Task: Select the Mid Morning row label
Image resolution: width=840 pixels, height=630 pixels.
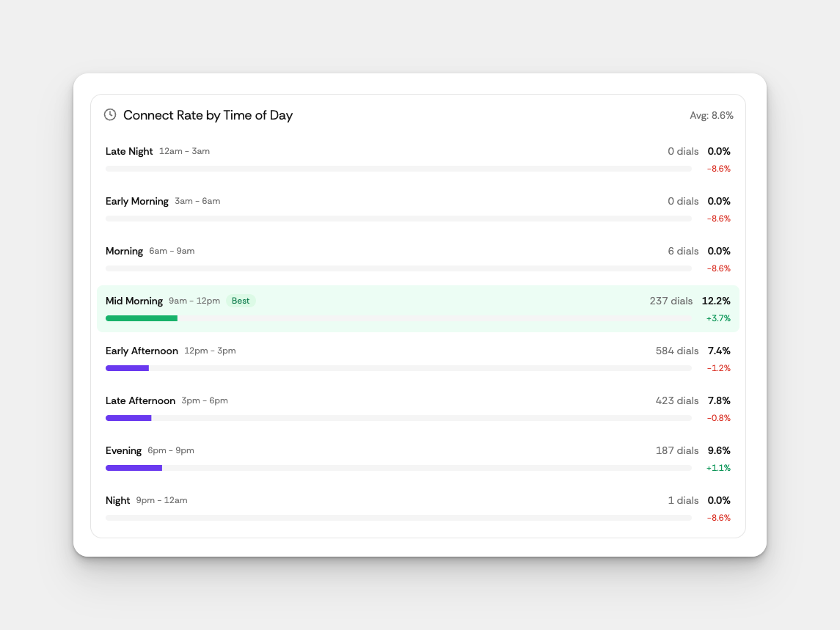Action: [x=134, y=301]
